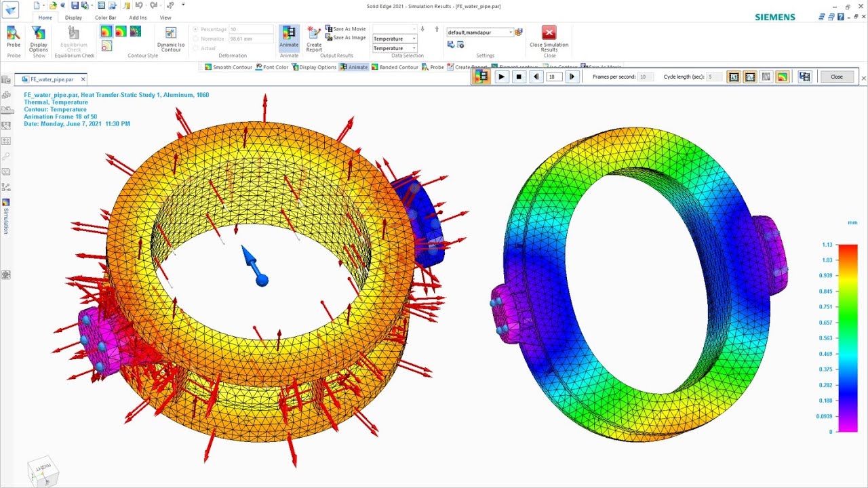Click Display Options in secondary toolbar
This screenshot has width=868, height=488.
point(314,67)
